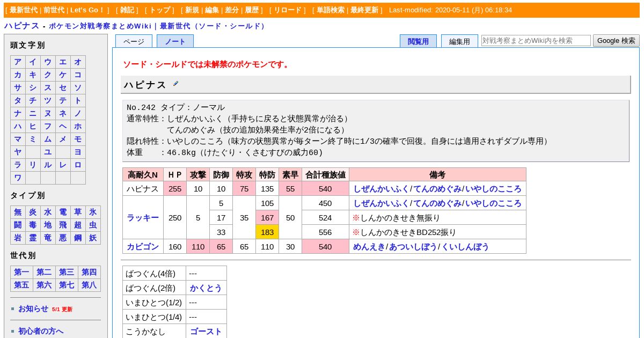
Task: View 最終更新 recent changes
Action: pos(364,10)
